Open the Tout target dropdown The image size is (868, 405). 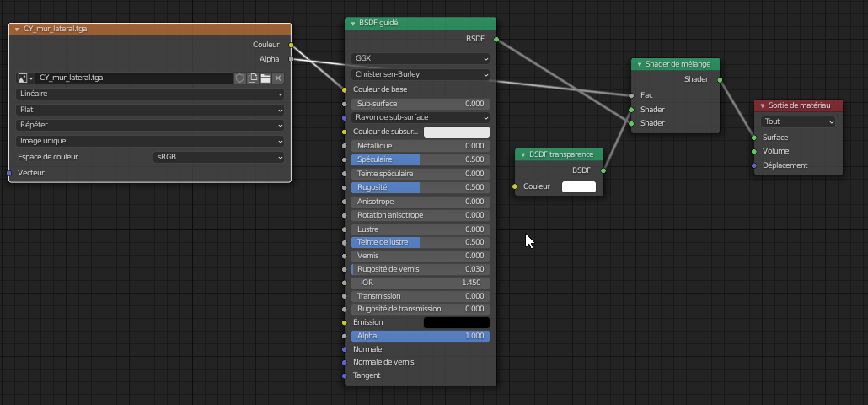798,121
